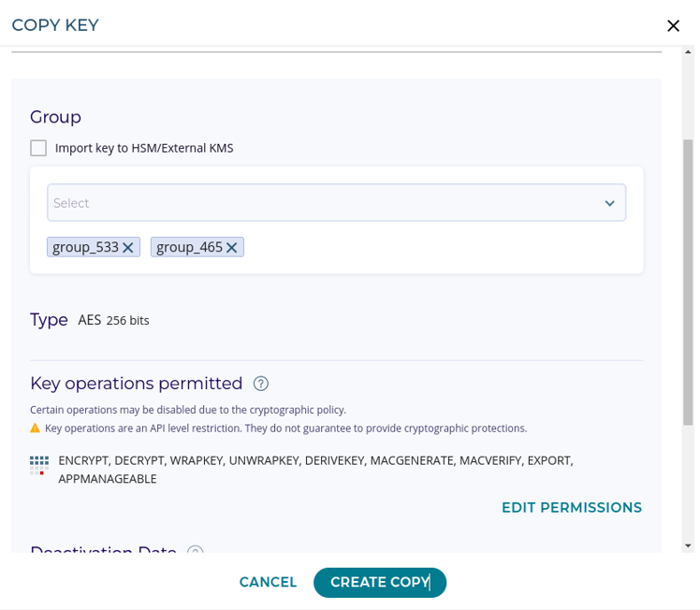Select the group_465 tag label
Viewport: 700px width, 610px height.
(x=189, y=247)
